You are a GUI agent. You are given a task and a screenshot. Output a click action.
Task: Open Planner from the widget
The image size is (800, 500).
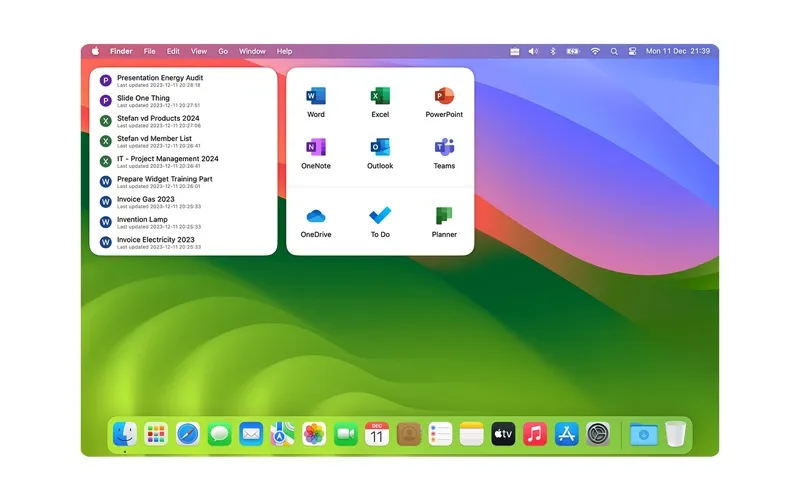point(444,222)
